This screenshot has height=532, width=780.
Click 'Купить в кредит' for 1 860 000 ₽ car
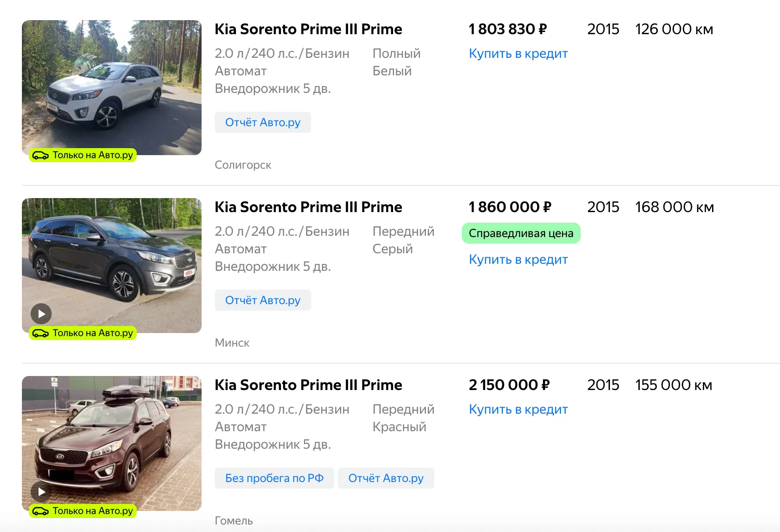(518, 259)
